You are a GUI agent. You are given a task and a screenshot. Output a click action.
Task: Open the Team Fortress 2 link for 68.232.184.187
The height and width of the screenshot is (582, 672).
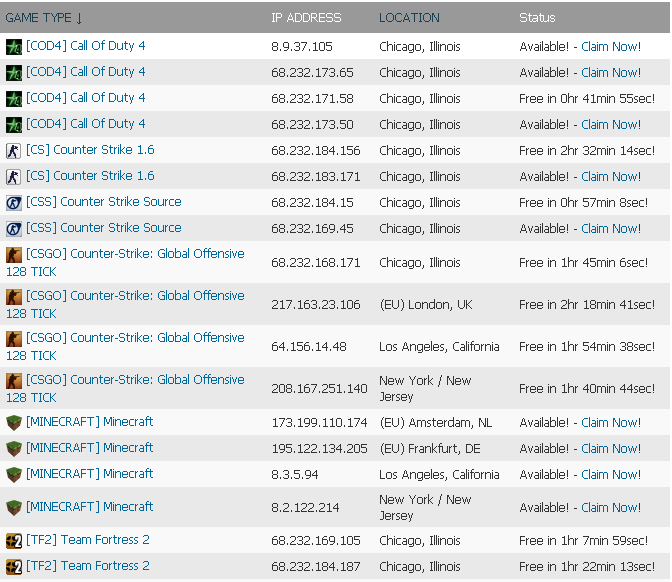(x=88, y=566)
